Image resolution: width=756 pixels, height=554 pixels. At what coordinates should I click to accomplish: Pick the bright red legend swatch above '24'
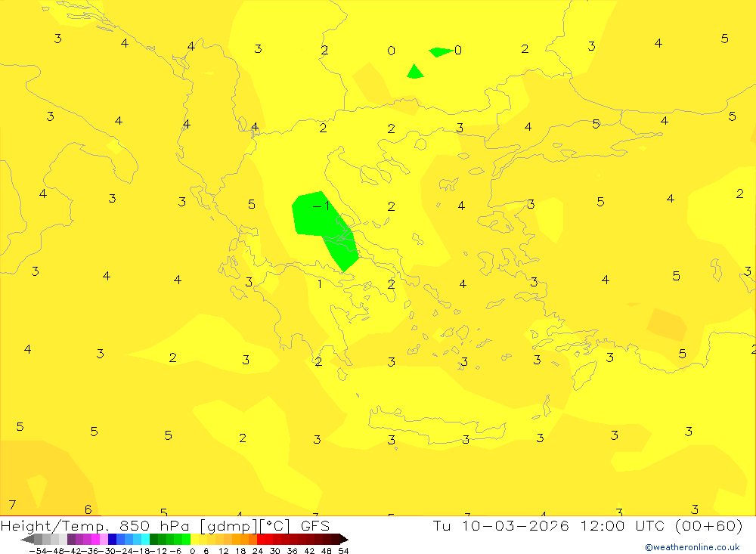[x=261, y=540]
